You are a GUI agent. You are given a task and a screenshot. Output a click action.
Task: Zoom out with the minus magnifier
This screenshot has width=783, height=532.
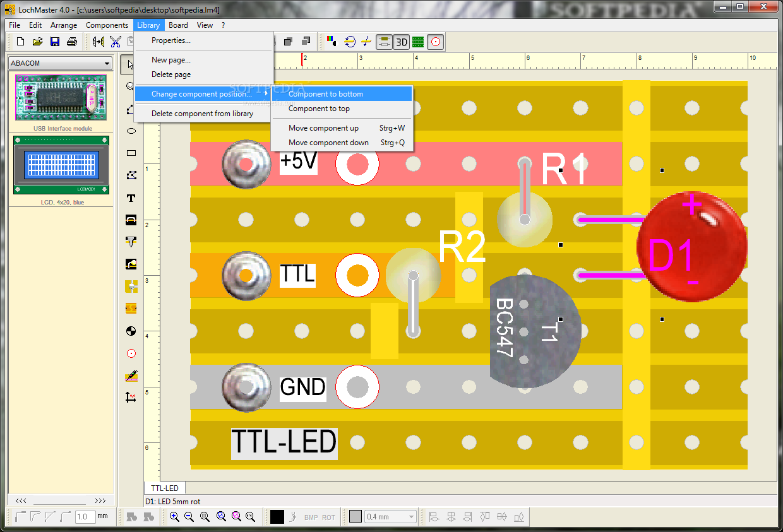click(x=189, y=517)
